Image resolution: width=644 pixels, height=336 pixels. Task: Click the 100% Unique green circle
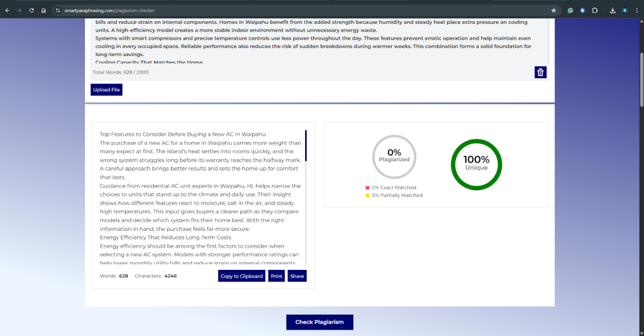tap(476, 164)
